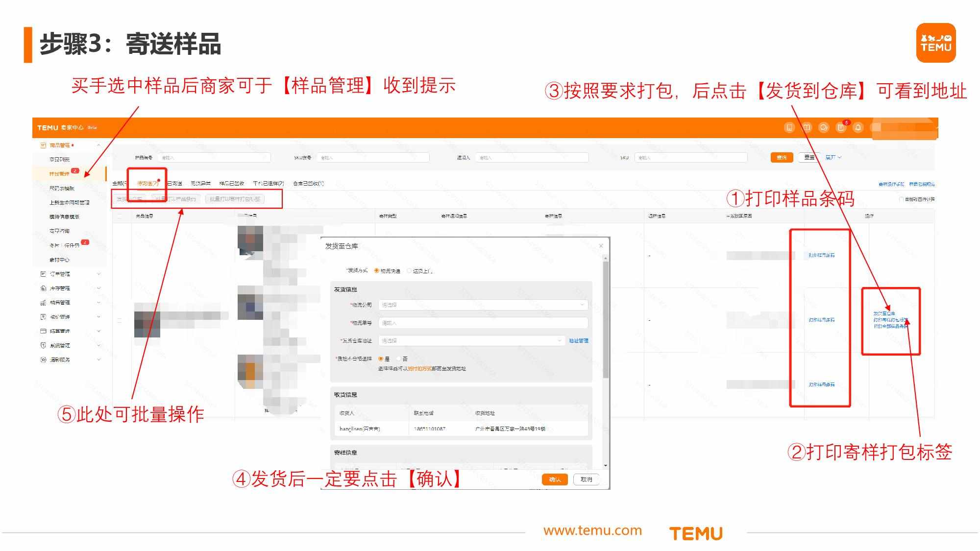This screenshot has width=980, height=551.
Task: Click the 系统管理 shield sidebar icon
Action: [43, 345]
